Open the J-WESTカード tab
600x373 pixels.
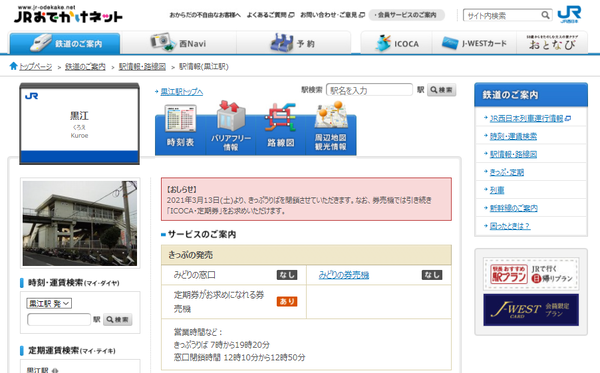(474, 43)
